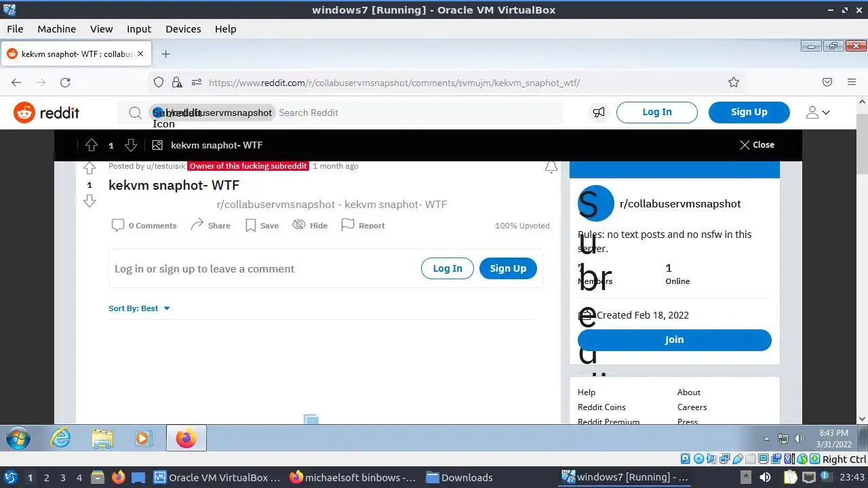Viewport: 868px width, 488px height.
Task: Open a new Firefox tab with plus button
Action: point(165,54)
